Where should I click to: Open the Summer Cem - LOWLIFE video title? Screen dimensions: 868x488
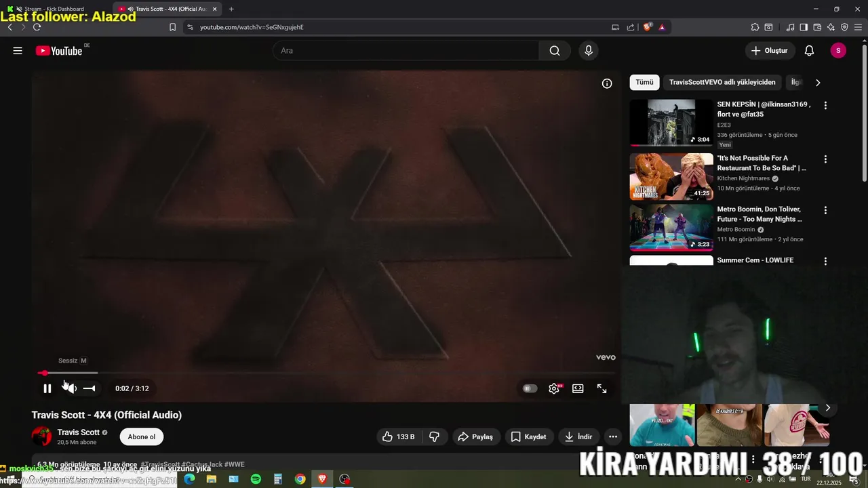[x=755, y=260]
